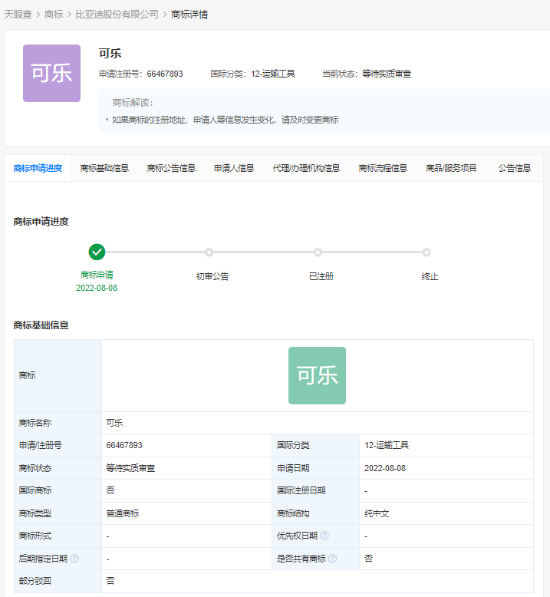
Task: Click 商标详情 in the breadcrumb
Action: pyautogui.click(x=190, y=14)
